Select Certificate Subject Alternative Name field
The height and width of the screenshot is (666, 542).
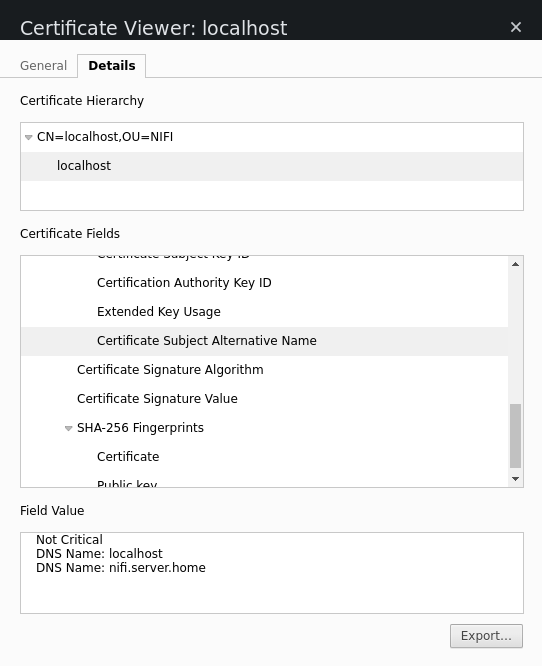point(264,341)
